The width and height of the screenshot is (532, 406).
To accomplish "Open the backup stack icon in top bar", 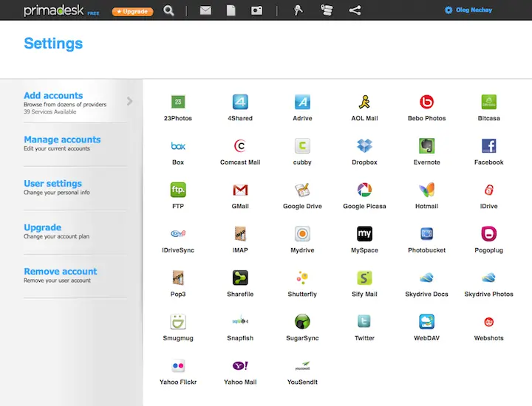I will tap(327, 10).
